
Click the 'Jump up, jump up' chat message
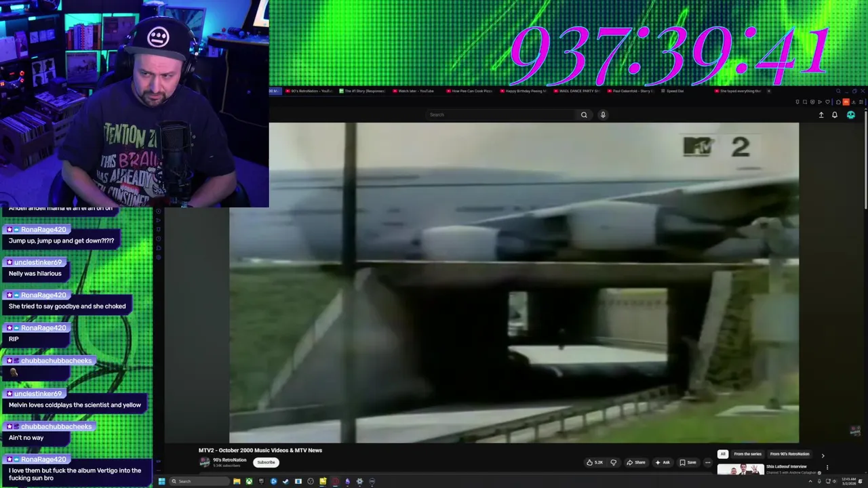point(61,241)
